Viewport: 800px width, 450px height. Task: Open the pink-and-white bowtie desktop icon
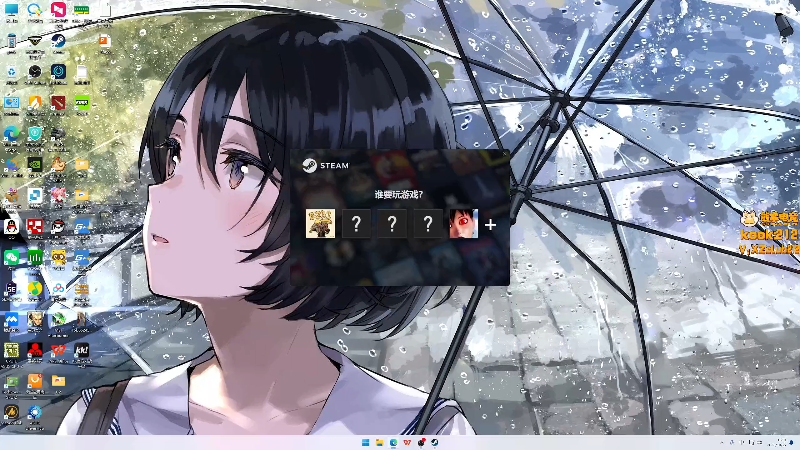click(x=58, y=10)
